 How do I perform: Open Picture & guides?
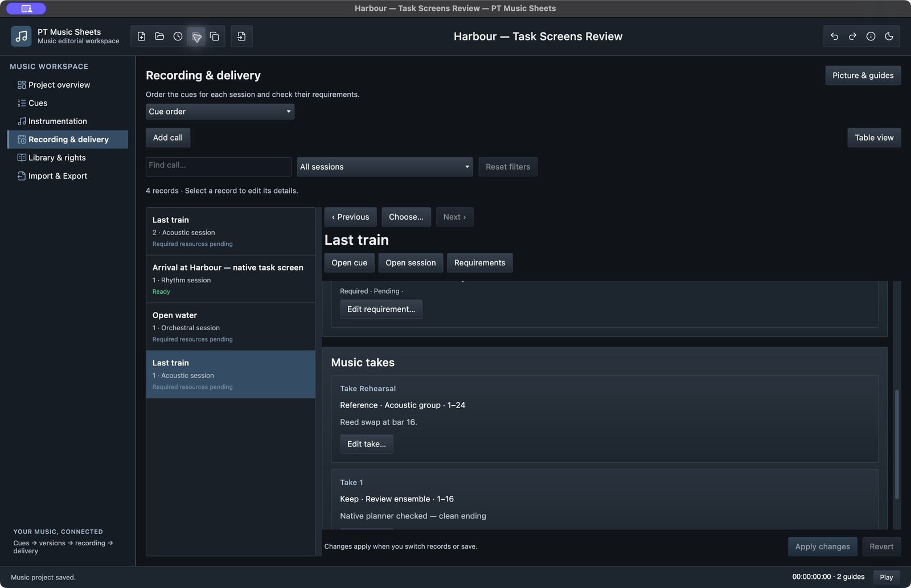point(863,76)
